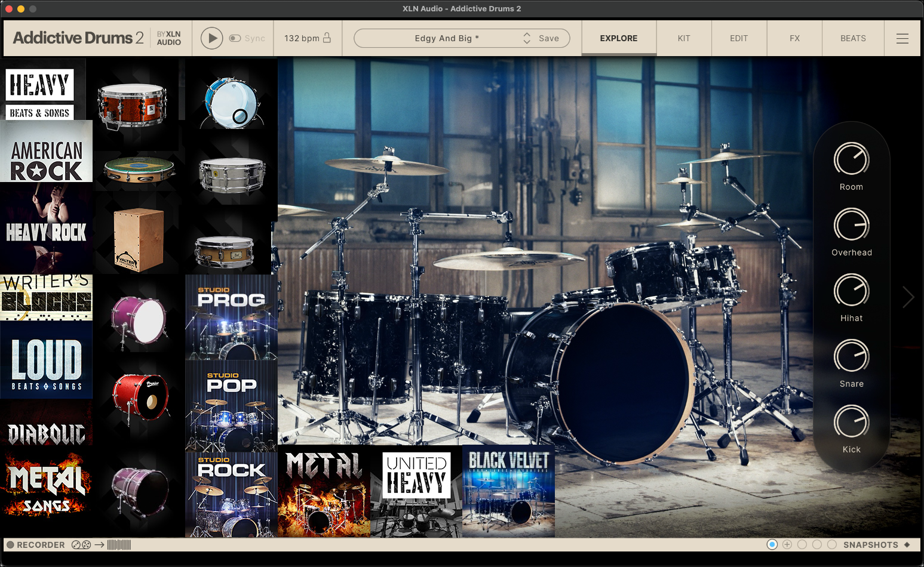Image resolution: width=924 pixels, height=567 pixels.
Task: Edit the 132 bpm tempo value
Action: (302, 38)
